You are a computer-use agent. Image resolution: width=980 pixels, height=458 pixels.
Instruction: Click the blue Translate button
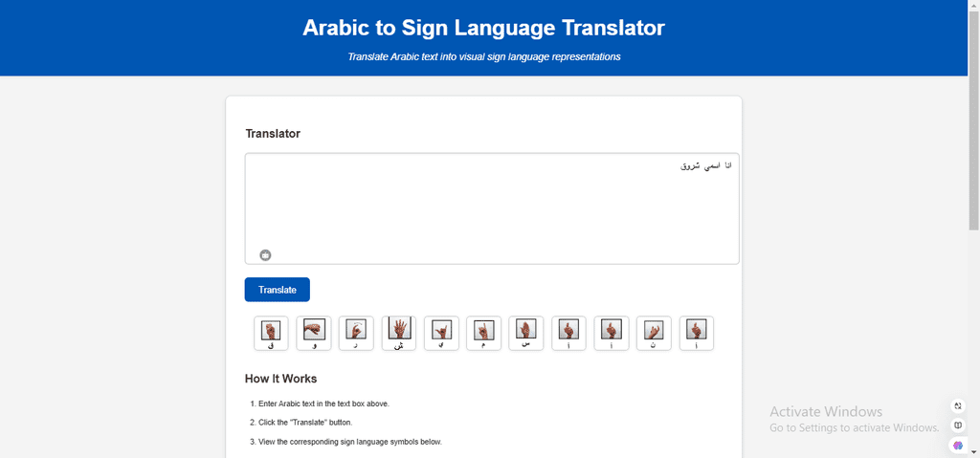point(277,290)
